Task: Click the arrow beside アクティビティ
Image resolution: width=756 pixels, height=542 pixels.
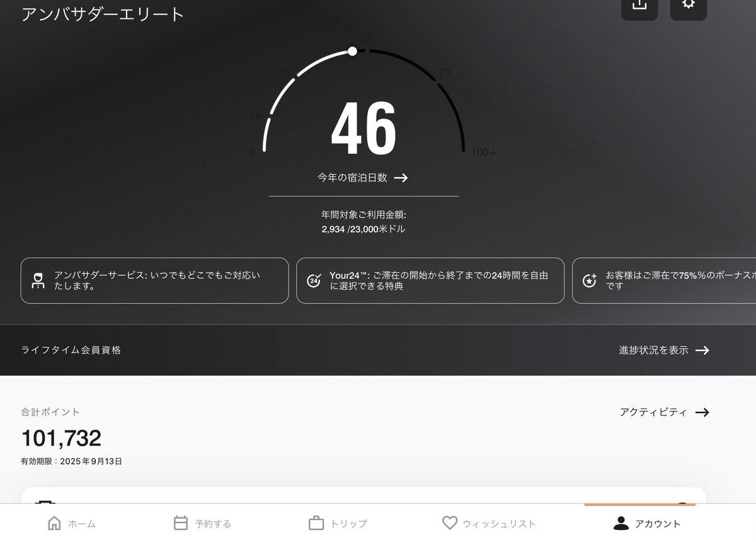Action: point(702,412)
